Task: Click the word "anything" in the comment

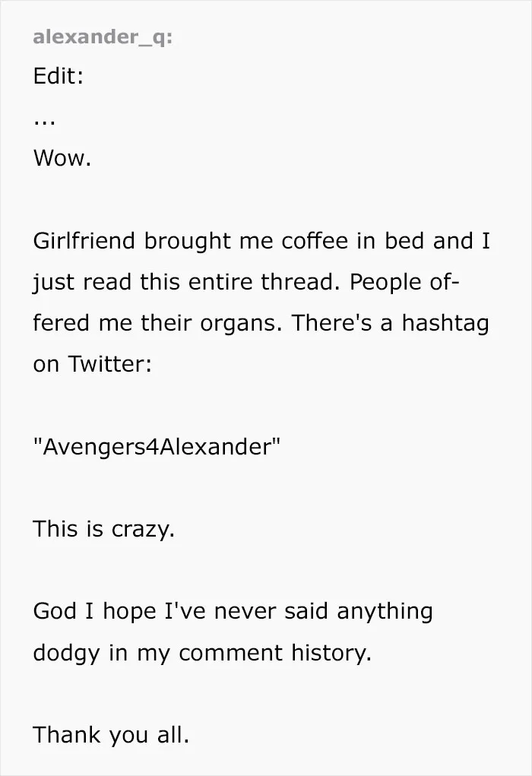Action: tap(385, 612)
